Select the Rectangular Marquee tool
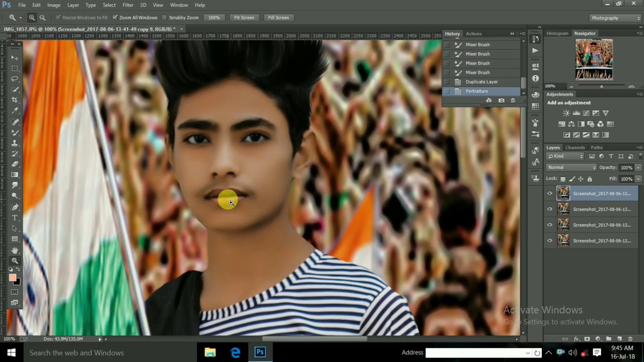The width and height of the screenshot is (644, 362). [x=15, y=68]
